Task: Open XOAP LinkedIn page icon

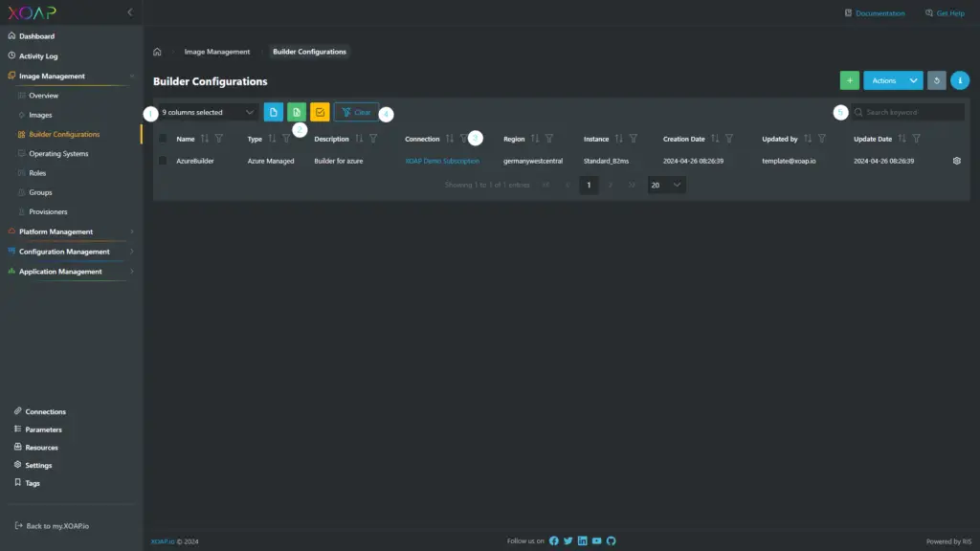Action: (583, 541)
